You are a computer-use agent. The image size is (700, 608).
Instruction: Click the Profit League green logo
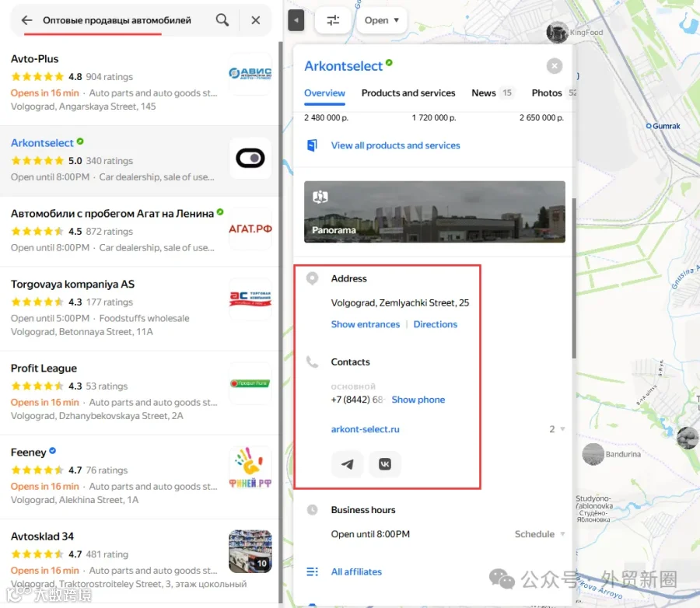[x=250, y=383]
